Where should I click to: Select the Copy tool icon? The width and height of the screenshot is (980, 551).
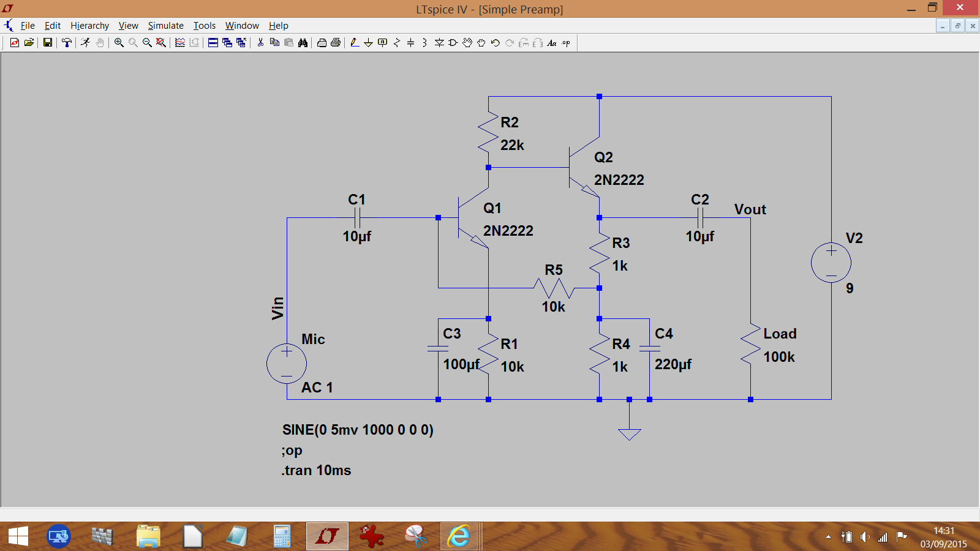[x=274, y=43]
